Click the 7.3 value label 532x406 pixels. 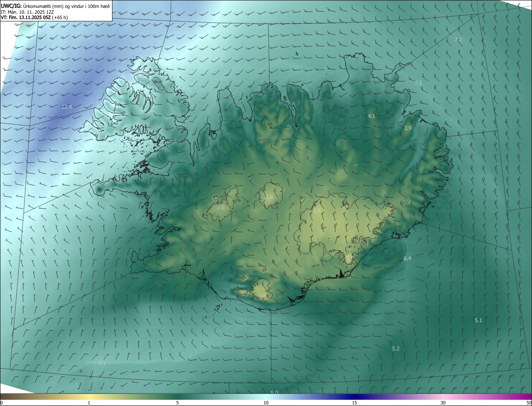click(418, 83)
